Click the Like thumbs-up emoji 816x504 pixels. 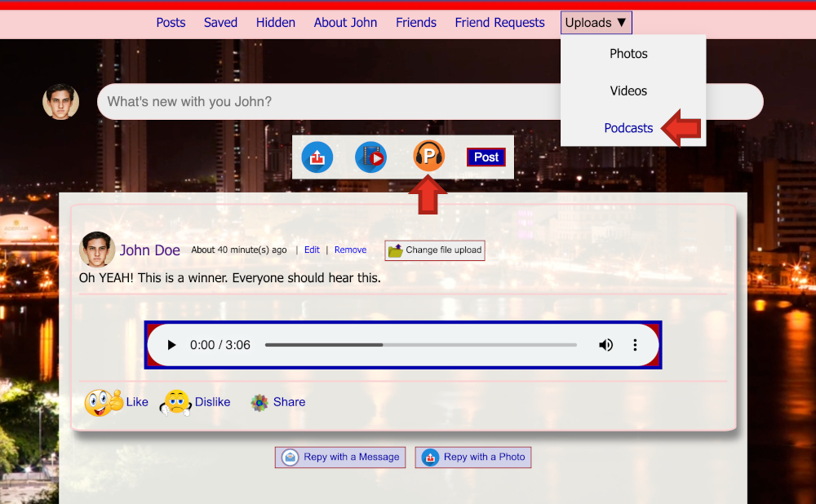[x=102, y=401]
